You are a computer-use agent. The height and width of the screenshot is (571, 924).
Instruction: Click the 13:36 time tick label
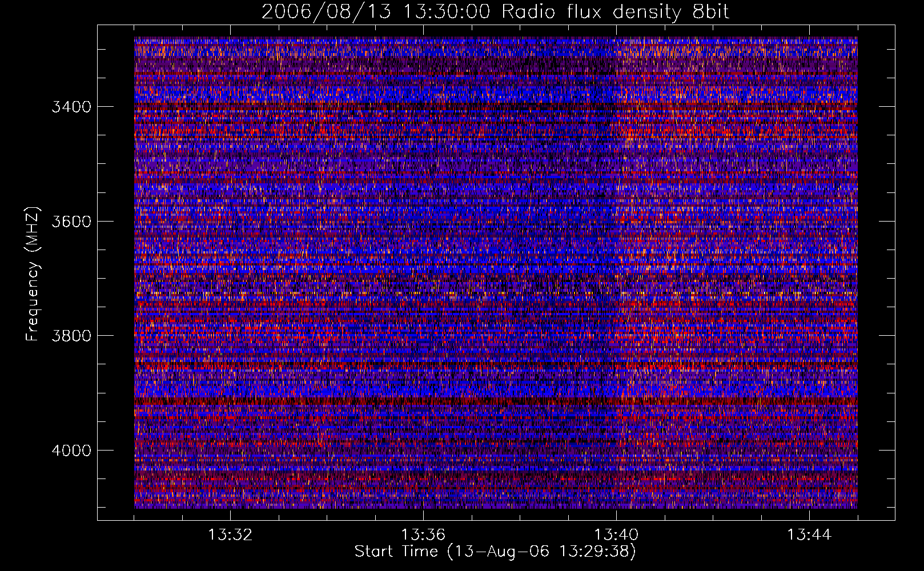click(423, 535)
